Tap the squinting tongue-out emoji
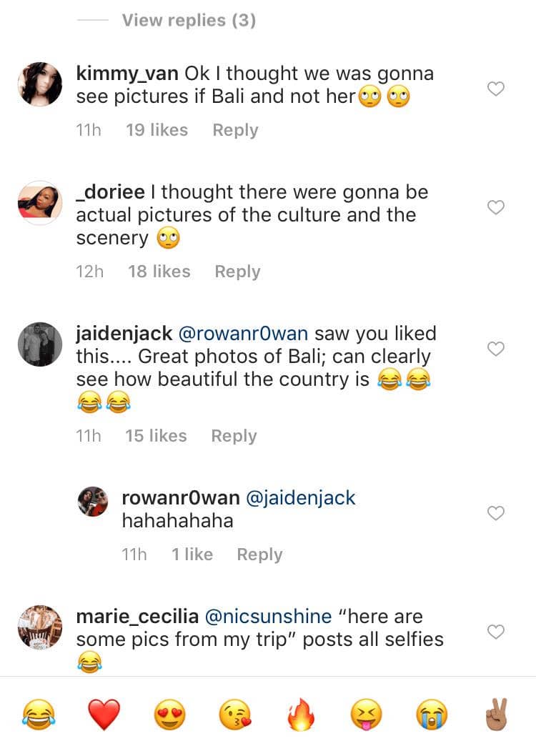 point(367,715)
